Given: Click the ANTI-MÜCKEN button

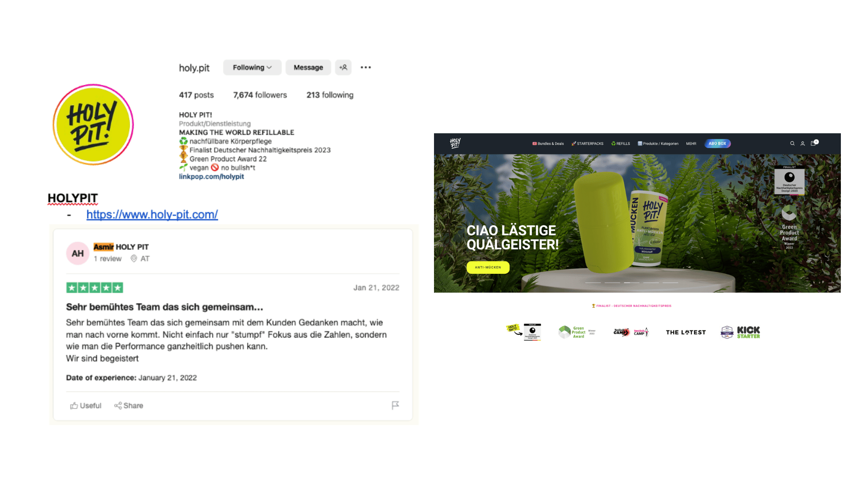Looking at the screenshot, I should tap(488, 267).
